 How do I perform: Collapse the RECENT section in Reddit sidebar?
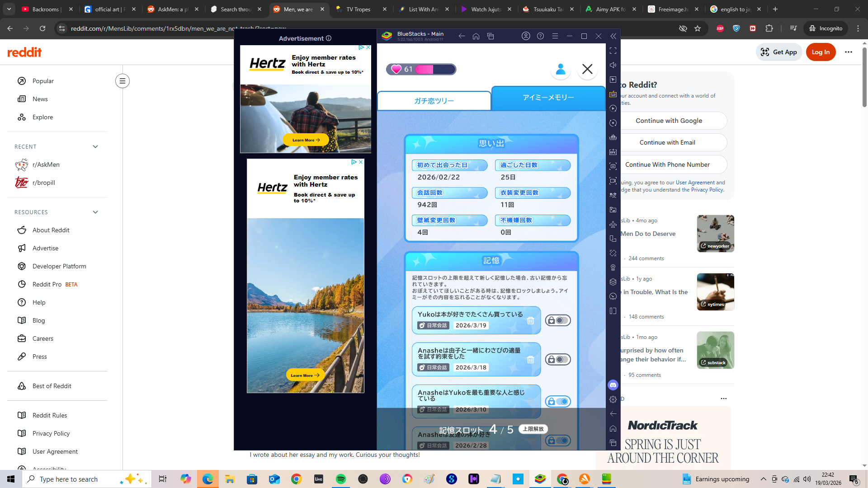click(95, 147)
